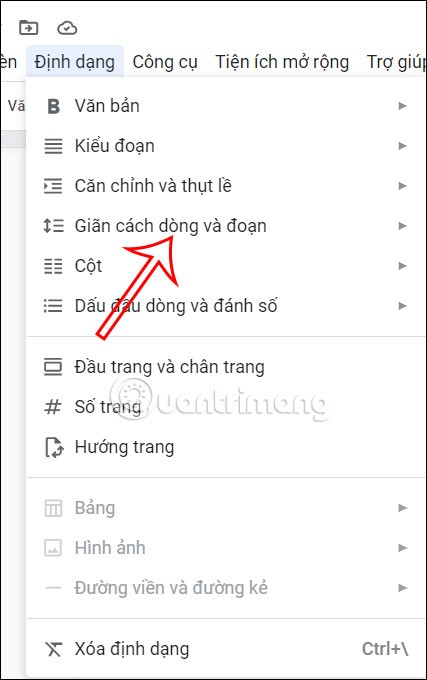The height and width of the screenshot is (680, 427).
Task: Expand the Cột submenu arrow
Action: click(402, 266)
